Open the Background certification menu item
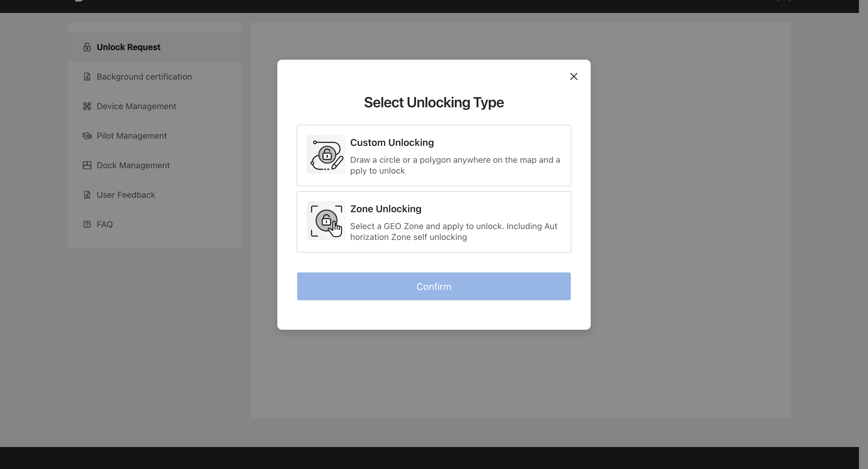 pos(144,76)
